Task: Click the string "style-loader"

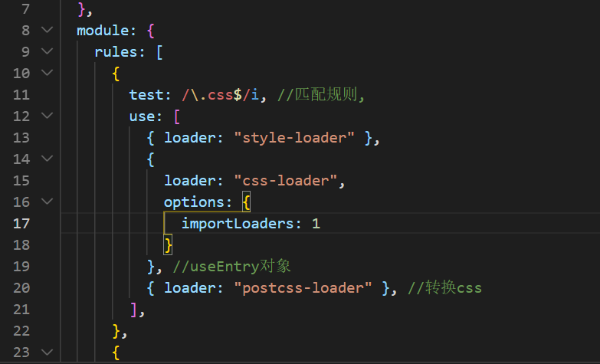Action: pos(294,137)
